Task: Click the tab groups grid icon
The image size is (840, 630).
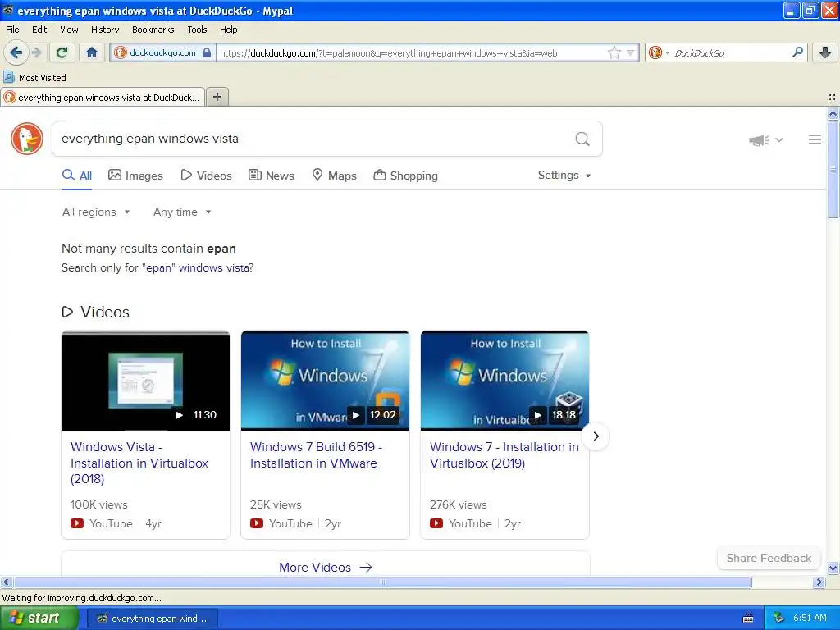Action: [832, 97]
